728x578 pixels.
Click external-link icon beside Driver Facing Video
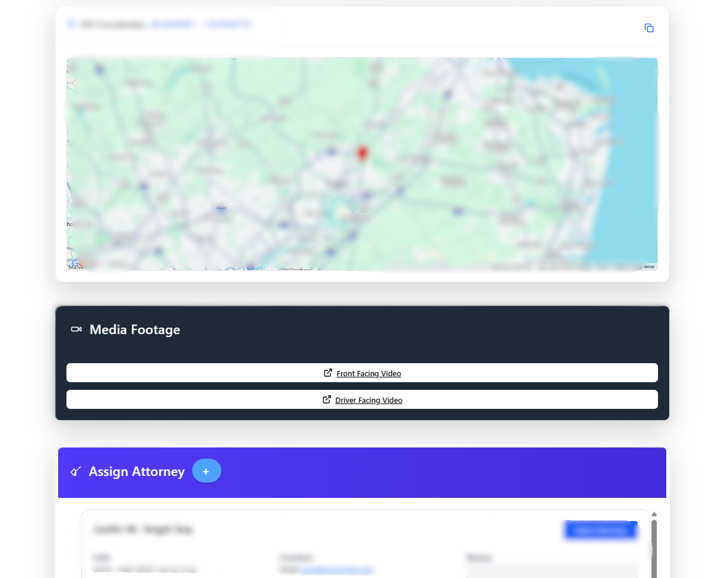click(x=327, y=400)
